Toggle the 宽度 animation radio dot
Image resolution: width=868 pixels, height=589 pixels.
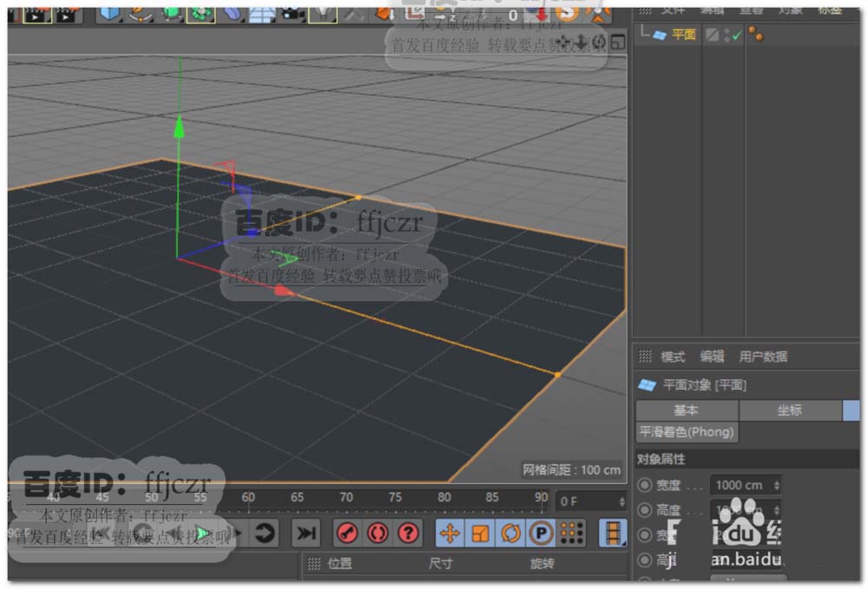coord(645,486)
